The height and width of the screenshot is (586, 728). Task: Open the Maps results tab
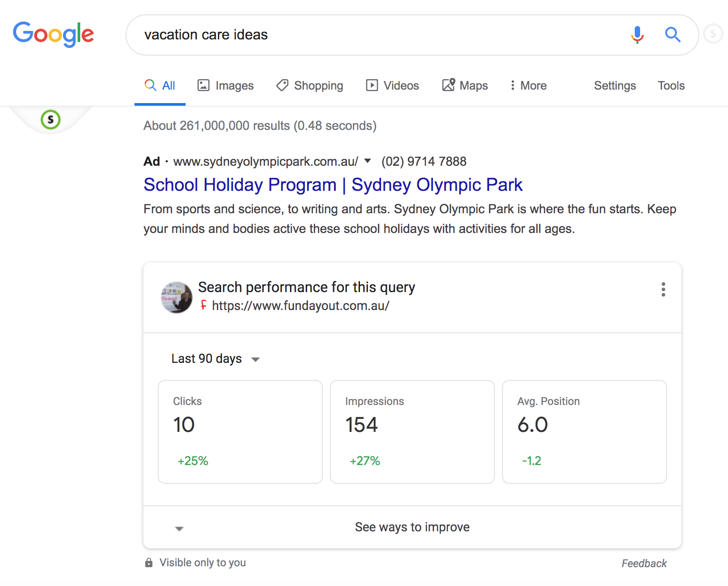tap(465, 86)
